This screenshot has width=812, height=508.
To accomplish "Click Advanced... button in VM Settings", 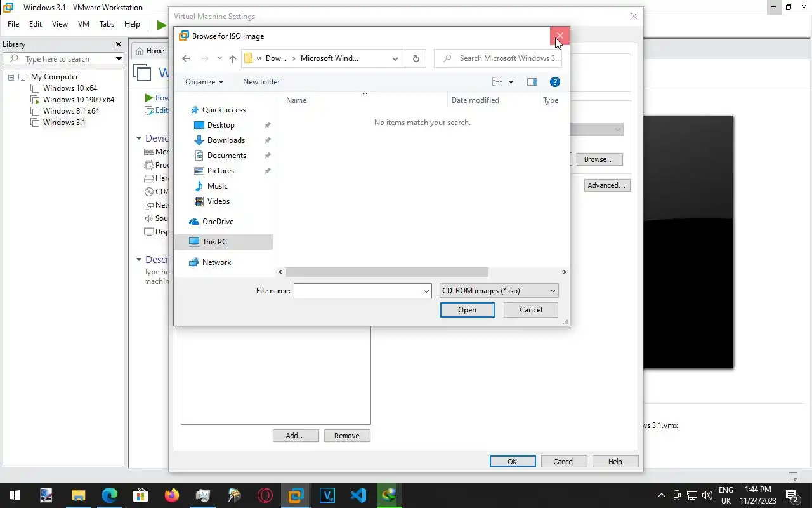I will (607, 185).
